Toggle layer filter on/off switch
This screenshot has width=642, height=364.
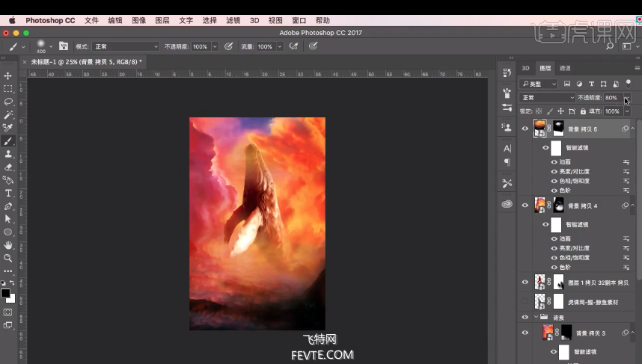click(629, 84)
